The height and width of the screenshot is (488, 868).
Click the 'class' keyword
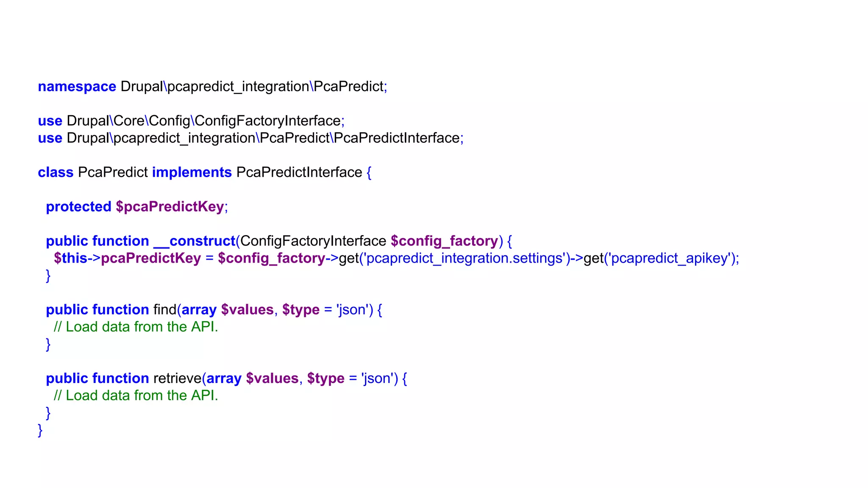pos(56,172)
